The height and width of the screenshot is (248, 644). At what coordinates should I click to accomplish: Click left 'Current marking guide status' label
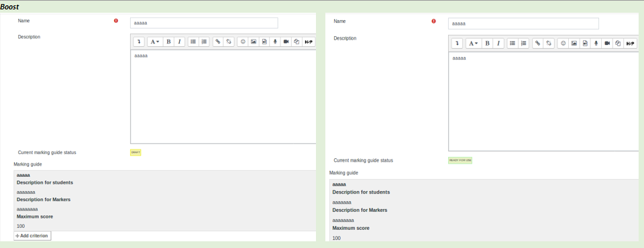click(x=47, y=152)
